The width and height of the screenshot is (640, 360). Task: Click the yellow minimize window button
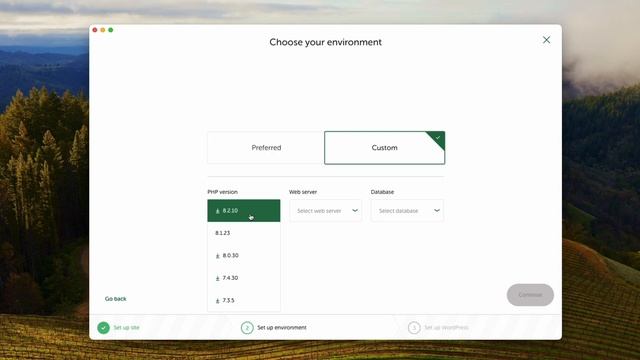coord(102,30)
